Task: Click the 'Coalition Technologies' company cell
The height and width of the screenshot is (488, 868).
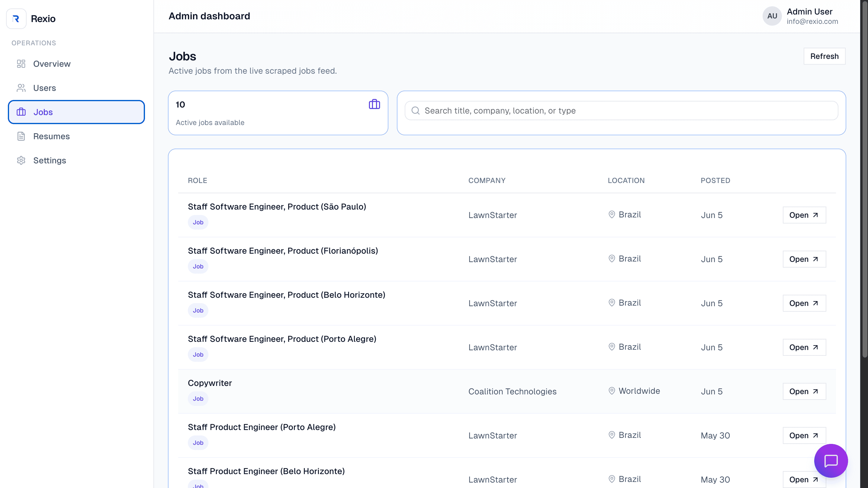Action: coord(513,392)
